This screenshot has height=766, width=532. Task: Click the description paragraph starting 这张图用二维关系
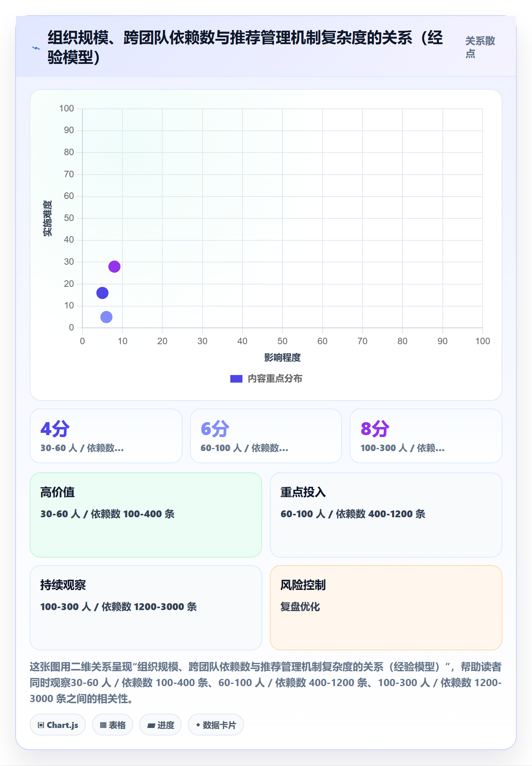tap(266, 683)
